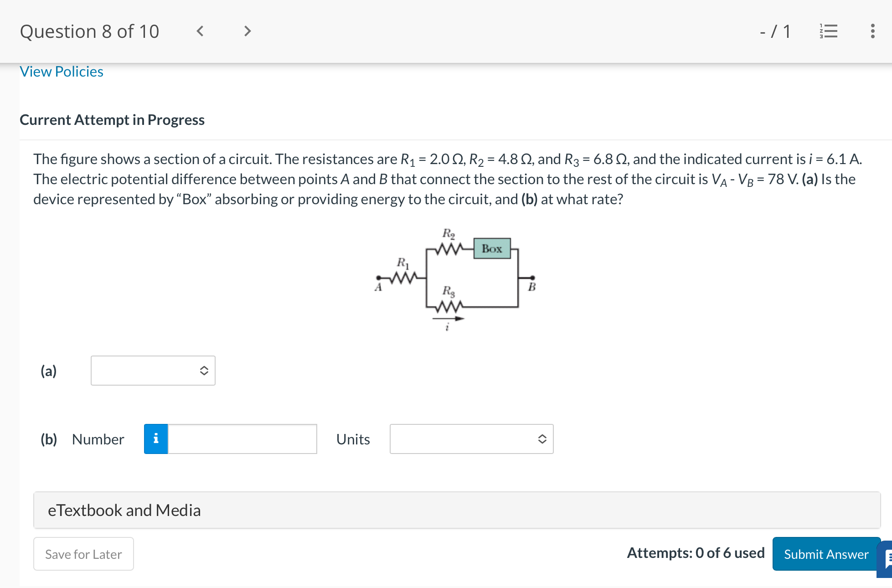Advance using the right chevron arrow
The height and width of the screenshot is (588, 892).
tap(247, 31)
